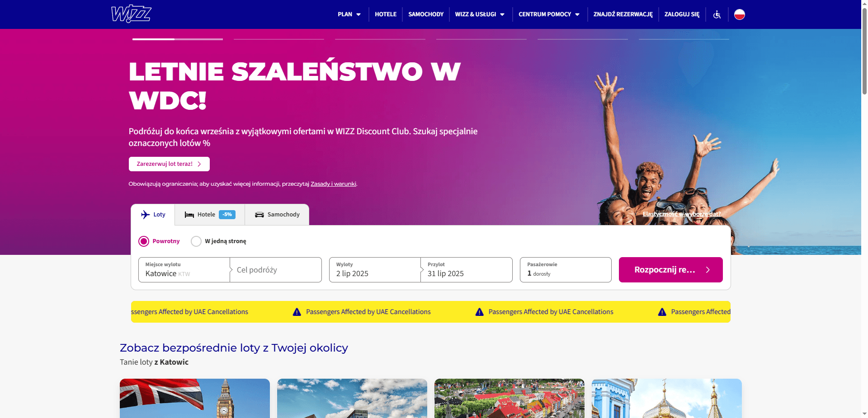This screenshot has width=868, height=418.
Task: Click arrow icon on Rozpocznij button
Action: click(x=708, y=270)
